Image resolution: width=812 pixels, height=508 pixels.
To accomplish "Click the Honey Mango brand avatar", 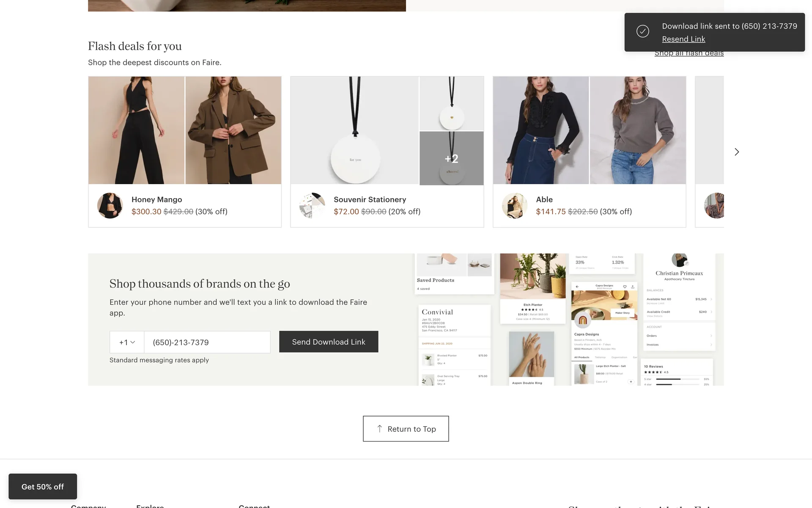I will point(110,206).
